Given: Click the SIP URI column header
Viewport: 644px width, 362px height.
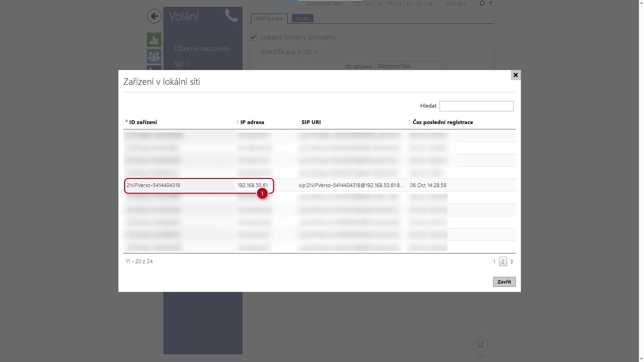Looking at the screenshot, I should click(311, 122).
